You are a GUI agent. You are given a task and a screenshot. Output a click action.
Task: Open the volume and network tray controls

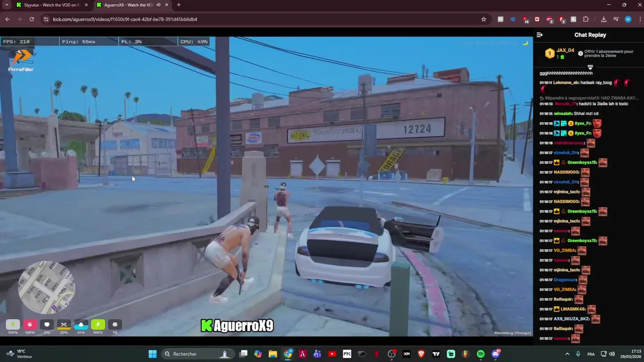pyautogui.click(x=608, y=354)
